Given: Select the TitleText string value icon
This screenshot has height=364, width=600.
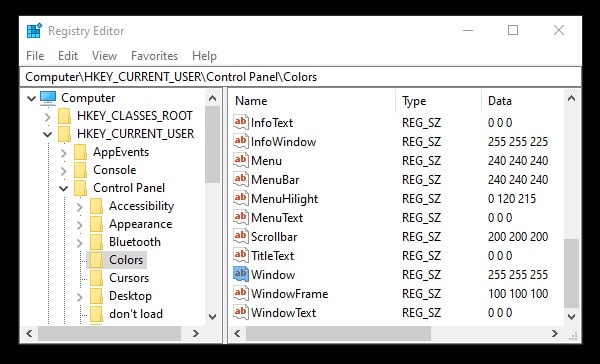Looking at the screenshot, I should 241,256.
